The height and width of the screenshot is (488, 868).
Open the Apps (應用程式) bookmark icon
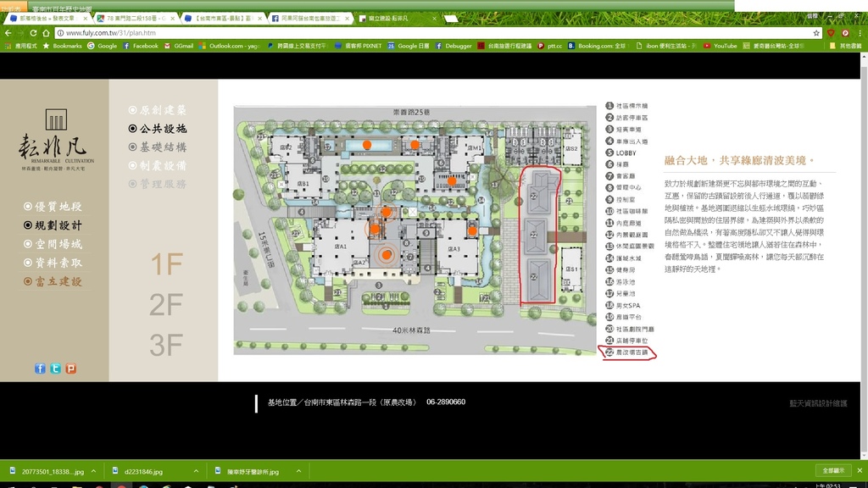tap(21, 46)
